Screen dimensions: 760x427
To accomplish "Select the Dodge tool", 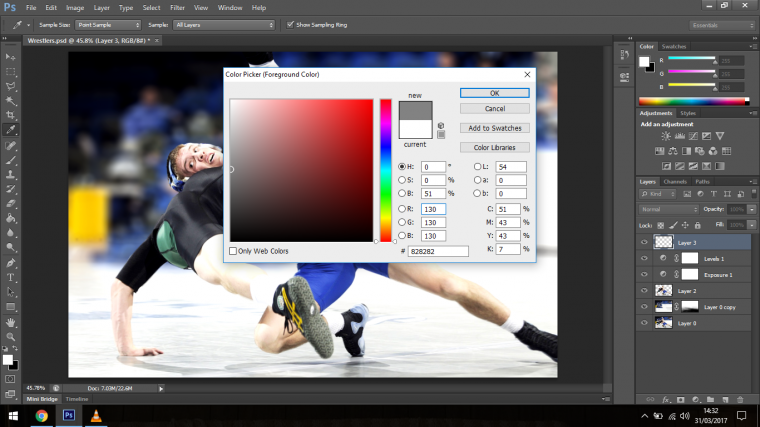I will [10, 247].
